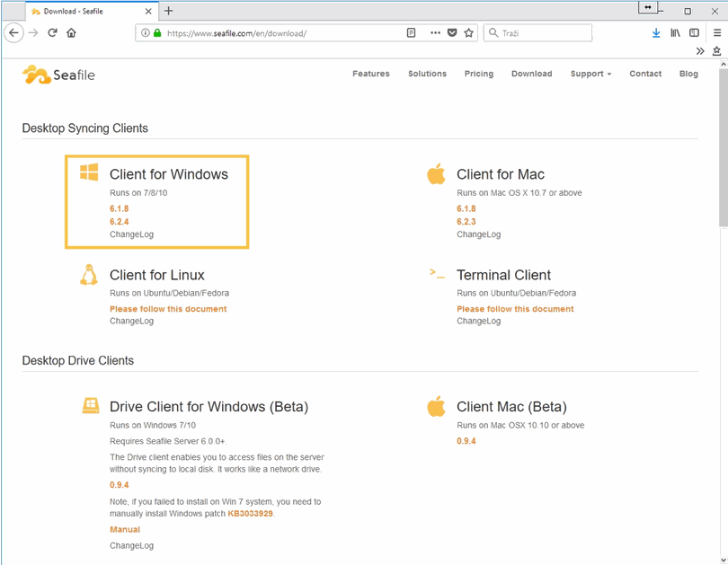Save page to Pocket
The height and width of the screenshot is (565, 728).
tap(452, 33)
